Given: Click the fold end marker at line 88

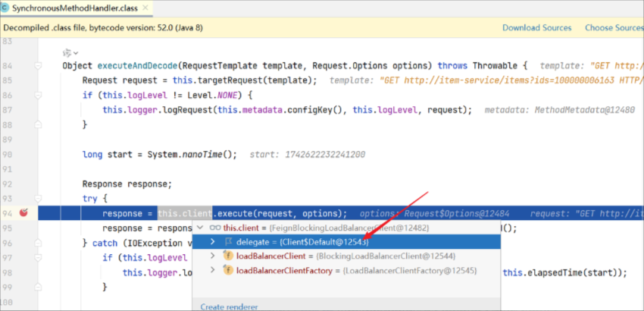Looking at the screenshot, I should (x=38, y=124).
